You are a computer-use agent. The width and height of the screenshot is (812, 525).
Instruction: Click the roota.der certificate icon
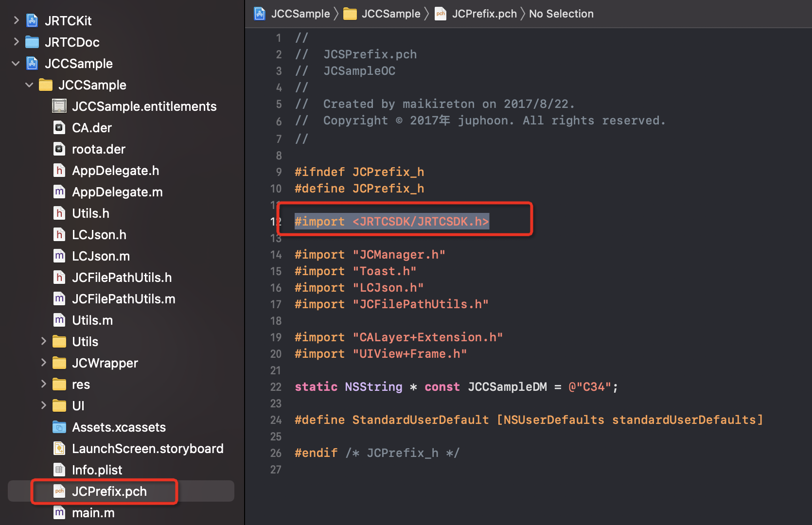tap(59, 149)
